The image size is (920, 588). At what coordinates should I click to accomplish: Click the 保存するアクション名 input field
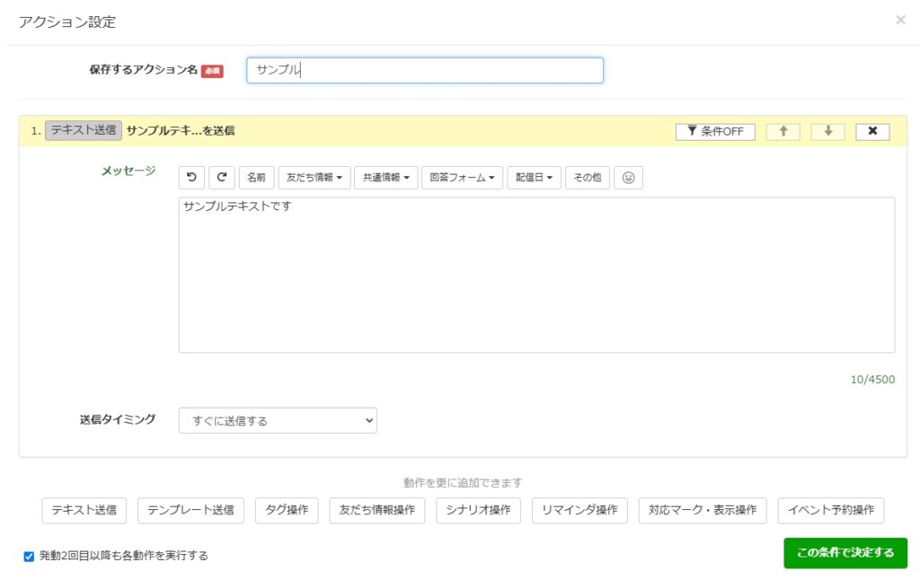pos(424,70)
